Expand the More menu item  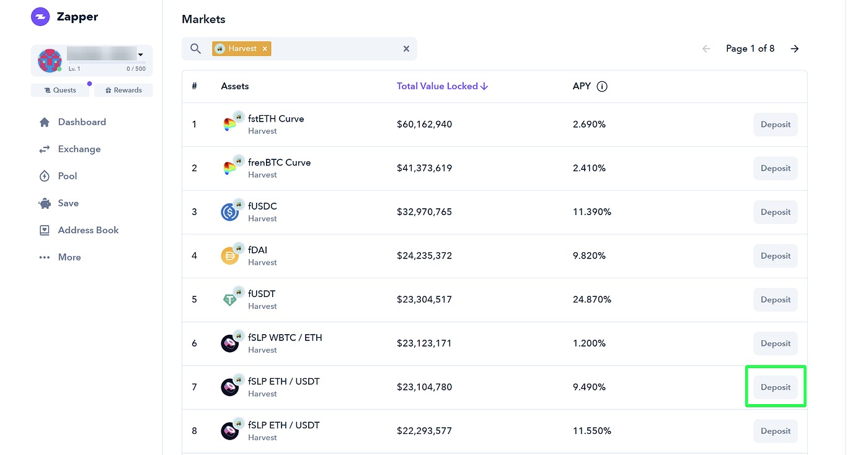tap(60, 257)
